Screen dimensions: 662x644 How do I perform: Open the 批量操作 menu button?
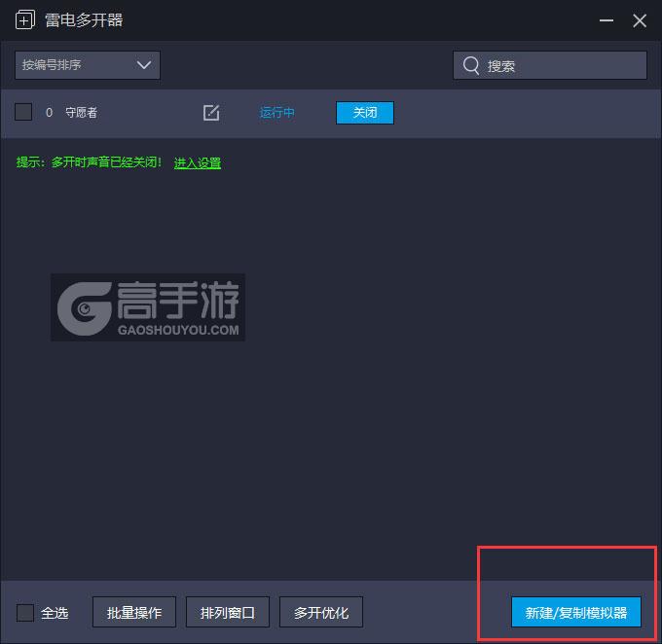point(134,612)
